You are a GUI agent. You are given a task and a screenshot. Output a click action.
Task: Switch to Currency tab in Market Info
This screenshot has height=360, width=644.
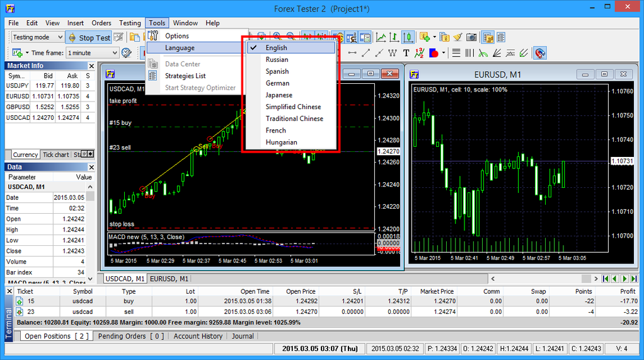click(25, 154)
